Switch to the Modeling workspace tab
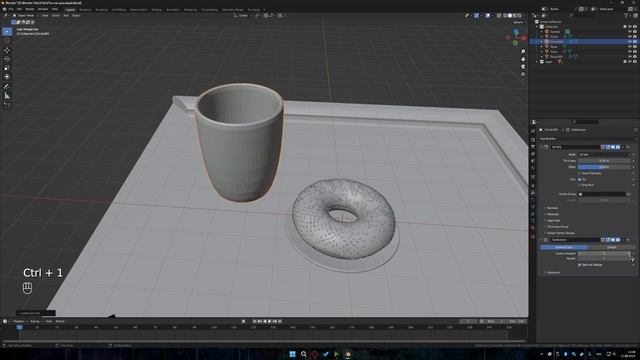The image size is (640, 360). point(85,9)
